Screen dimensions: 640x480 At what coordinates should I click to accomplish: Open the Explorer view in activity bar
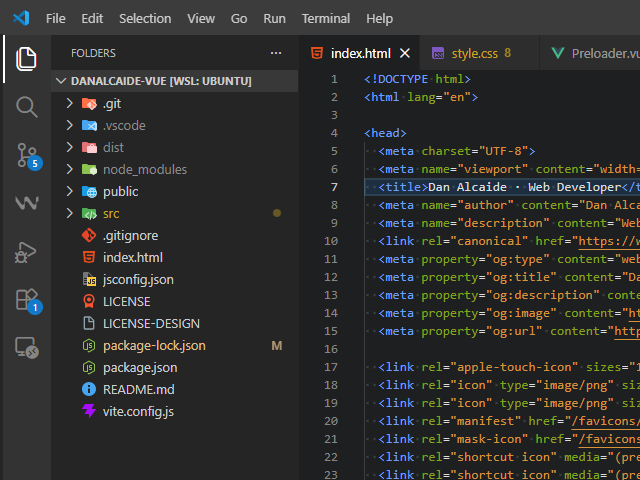point(27,59)
